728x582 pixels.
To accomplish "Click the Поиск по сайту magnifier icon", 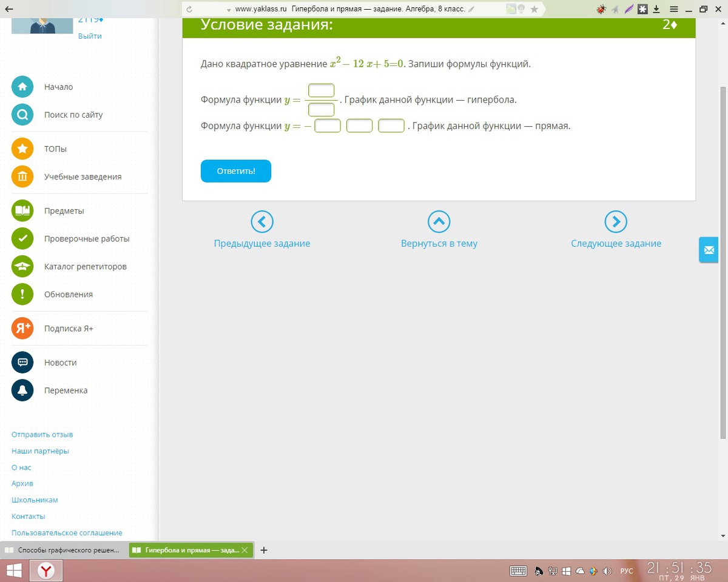I will [22, 115].
